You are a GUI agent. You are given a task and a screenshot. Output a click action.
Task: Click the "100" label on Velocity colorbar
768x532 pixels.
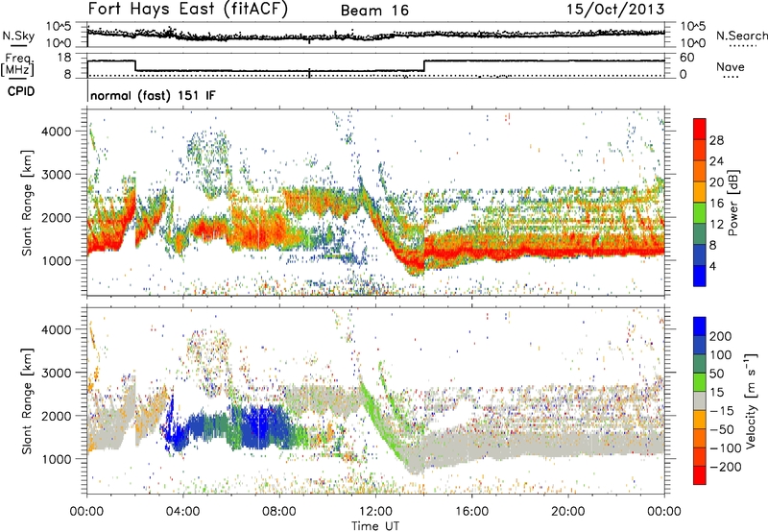click(x=721, y=355)
